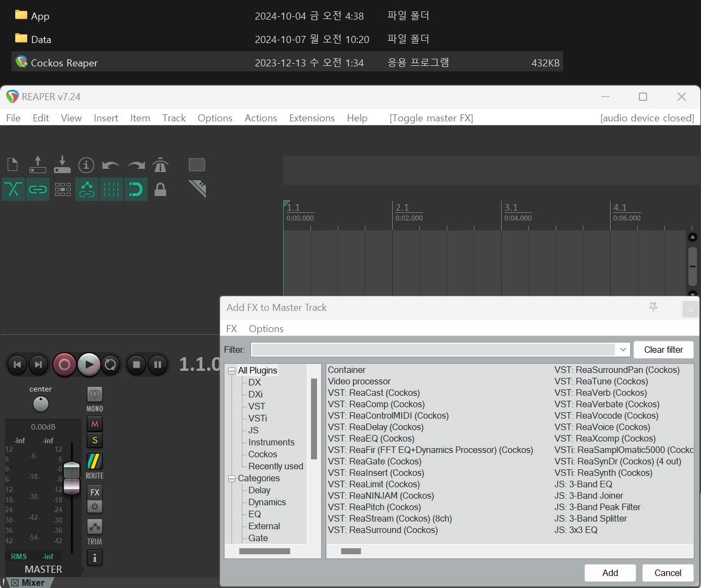Viewport: 701px width, 588px height.
Task: Click the Play transport button
Action: 89,364
